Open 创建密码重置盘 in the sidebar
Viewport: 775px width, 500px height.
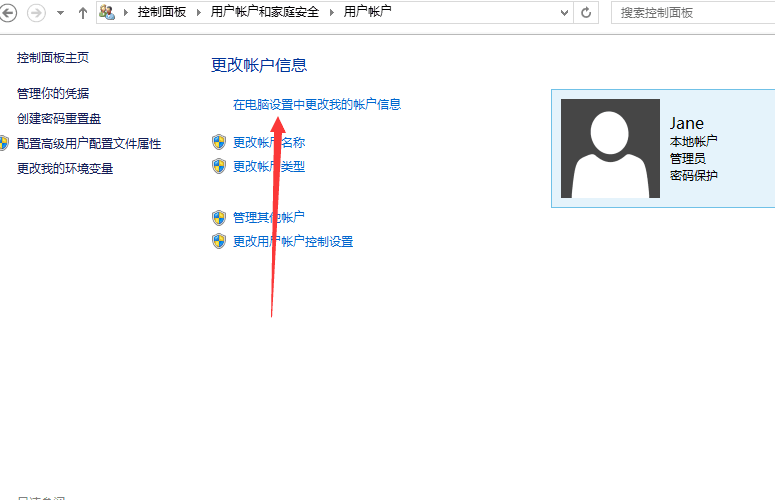[x=59, y=119]
